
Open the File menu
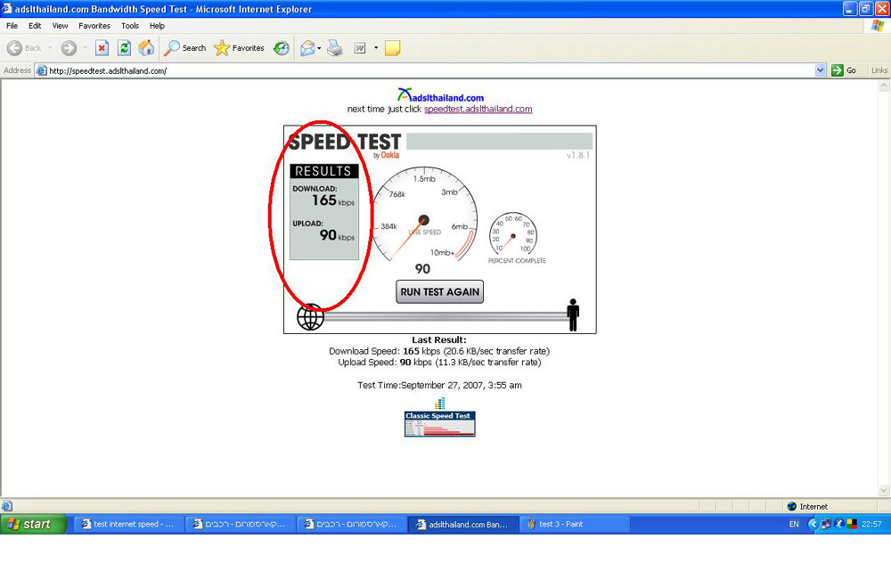click(12, 26)
